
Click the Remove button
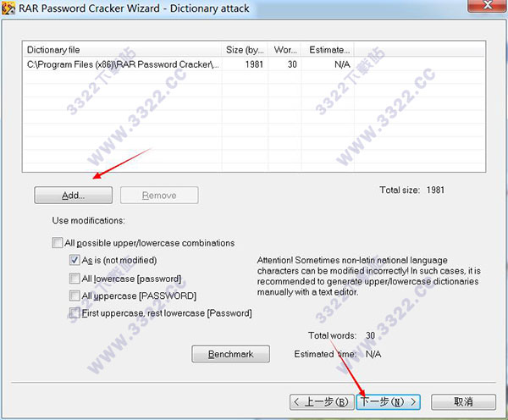pos(159,195)
